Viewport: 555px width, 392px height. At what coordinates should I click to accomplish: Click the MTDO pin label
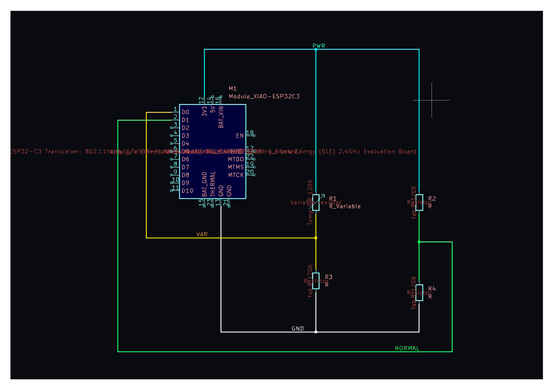click(236, 159)
